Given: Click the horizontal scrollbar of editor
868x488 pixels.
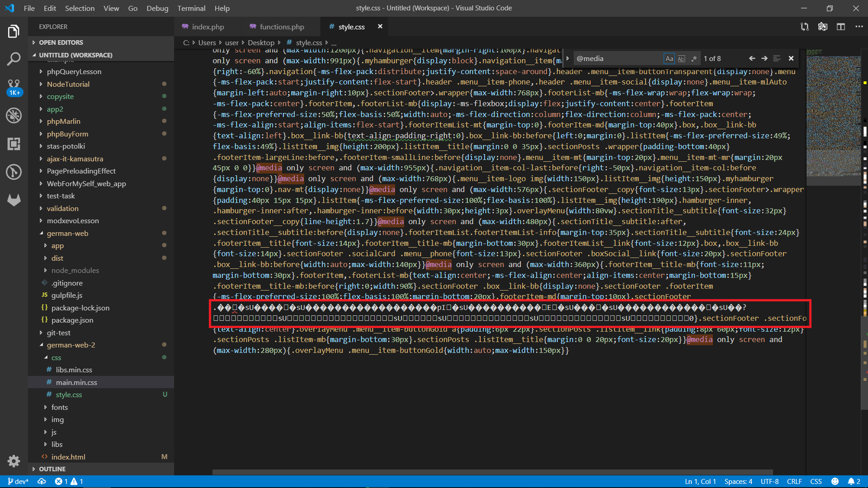Looking at the screenshot, I should [x=493, y=472].
